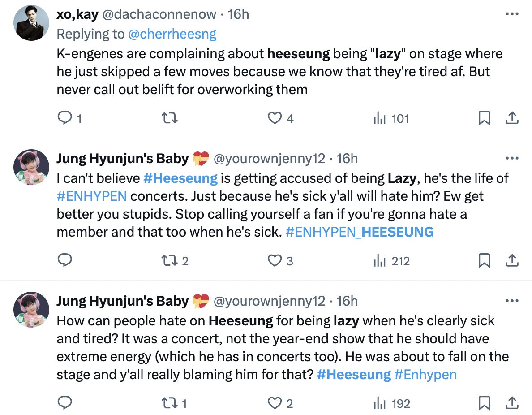
Task: Like the tweet with 2 likes
Action: point(275,403)
